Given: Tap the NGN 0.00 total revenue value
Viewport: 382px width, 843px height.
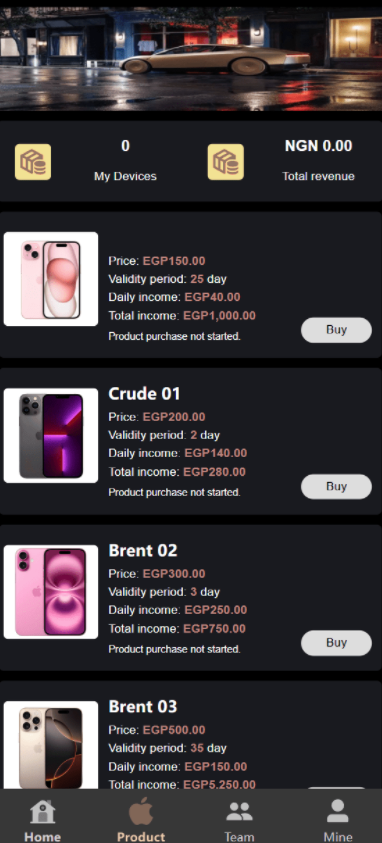Looking at the screenshot, I should click(319, 146).
